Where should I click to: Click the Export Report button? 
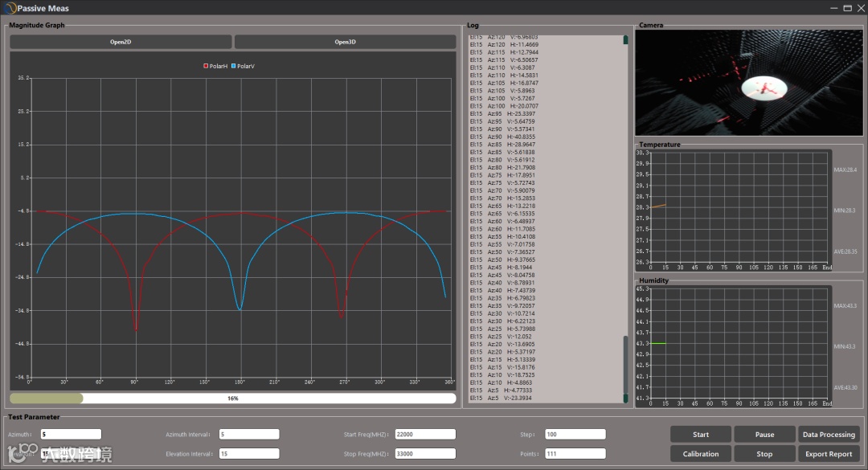tap(829, 454)
